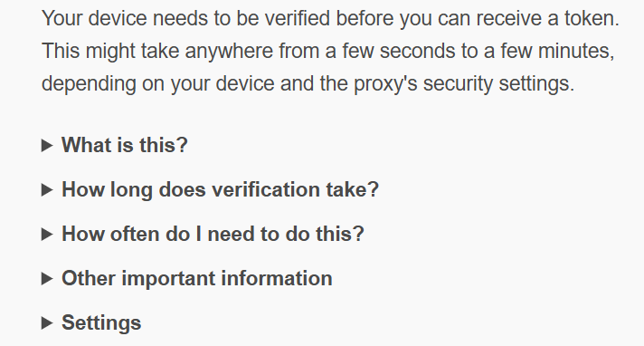This screenshot has height=346, width=644.
Task: Expand the 'How long does verification take?' triangle
Action: (x=47, y=189)
